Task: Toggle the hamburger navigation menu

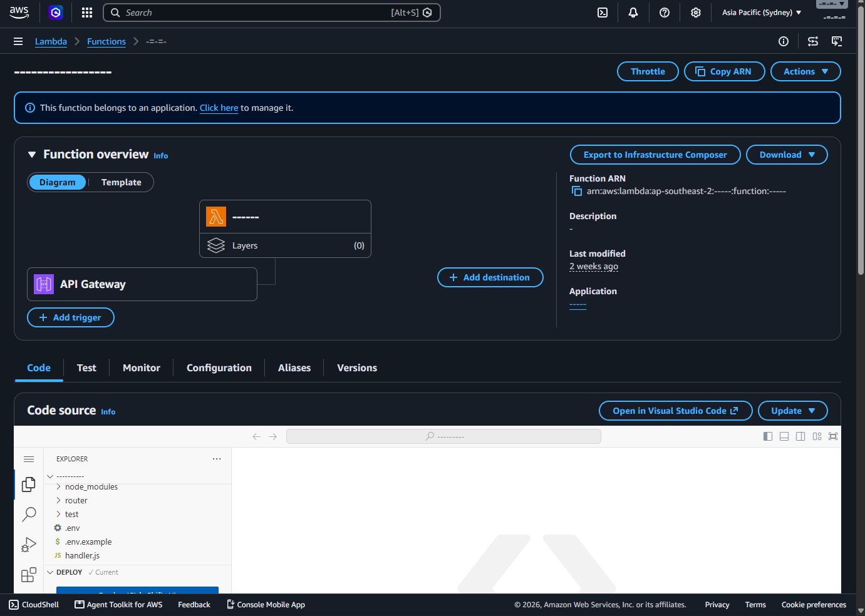Action: 18,41
